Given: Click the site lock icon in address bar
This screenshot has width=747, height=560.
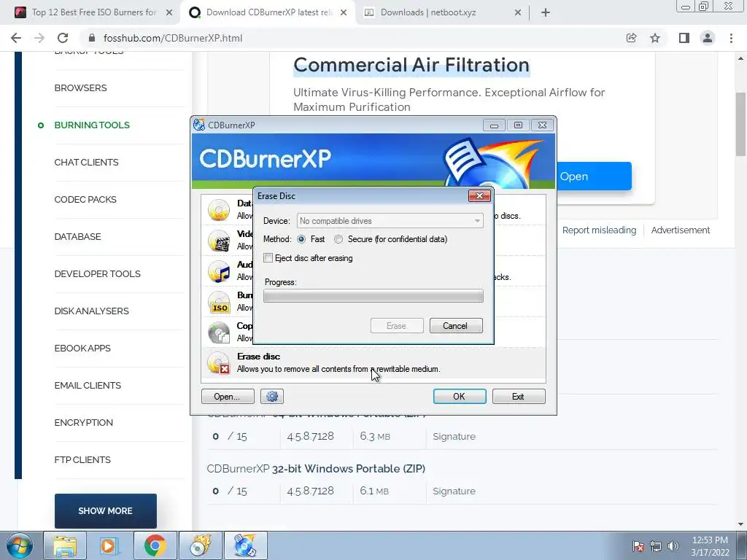Looking at the screenshot, I should pos(92,38).
